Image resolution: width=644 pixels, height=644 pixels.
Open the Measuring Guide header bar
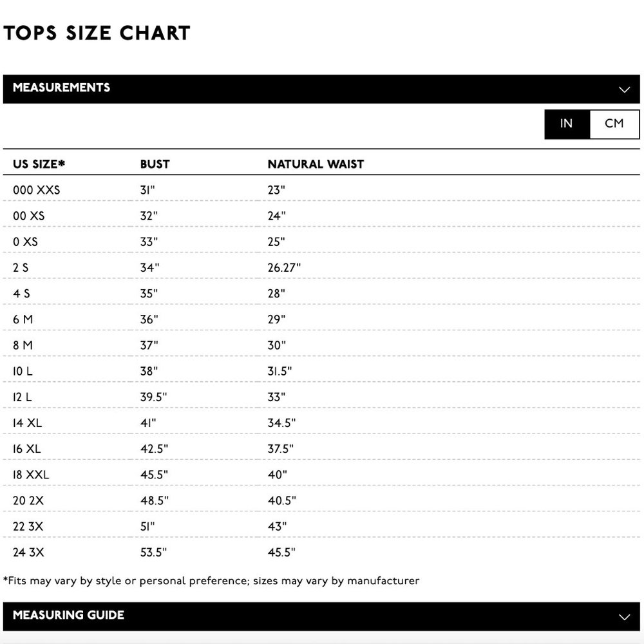coord(321,616)
